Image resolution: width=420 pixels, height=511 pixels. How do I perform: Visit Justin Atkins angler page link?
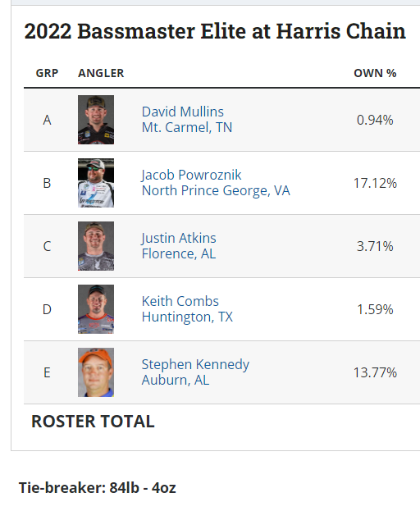point(179,238)
